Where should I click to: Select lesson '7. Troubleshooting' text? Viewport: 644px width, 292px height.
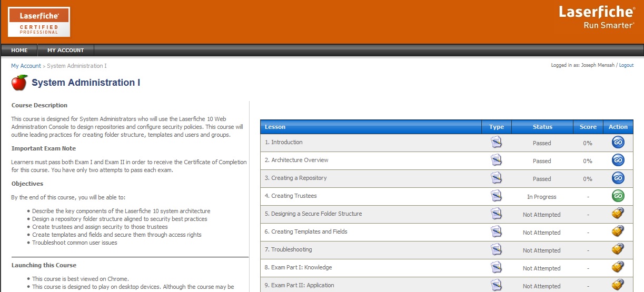288,249
